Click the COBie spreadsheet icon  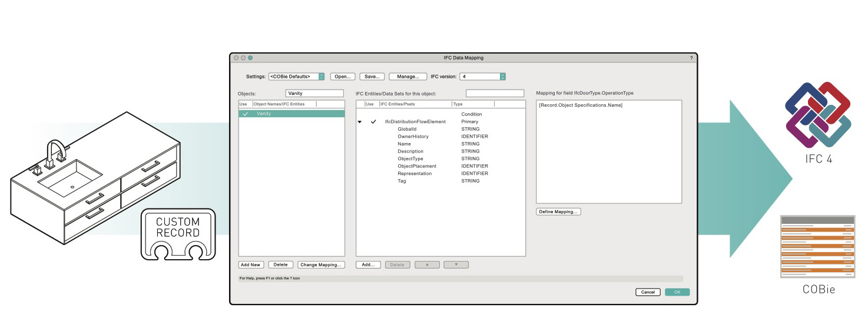click(x=817, y=246)
